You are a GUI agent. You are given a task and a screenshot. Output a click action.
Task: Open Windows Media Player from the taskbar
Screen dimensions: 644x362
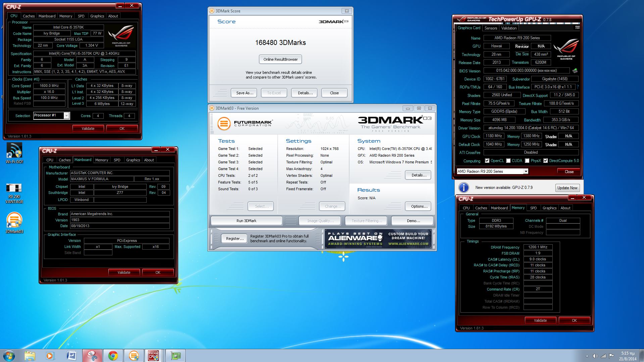coord(50,356)
